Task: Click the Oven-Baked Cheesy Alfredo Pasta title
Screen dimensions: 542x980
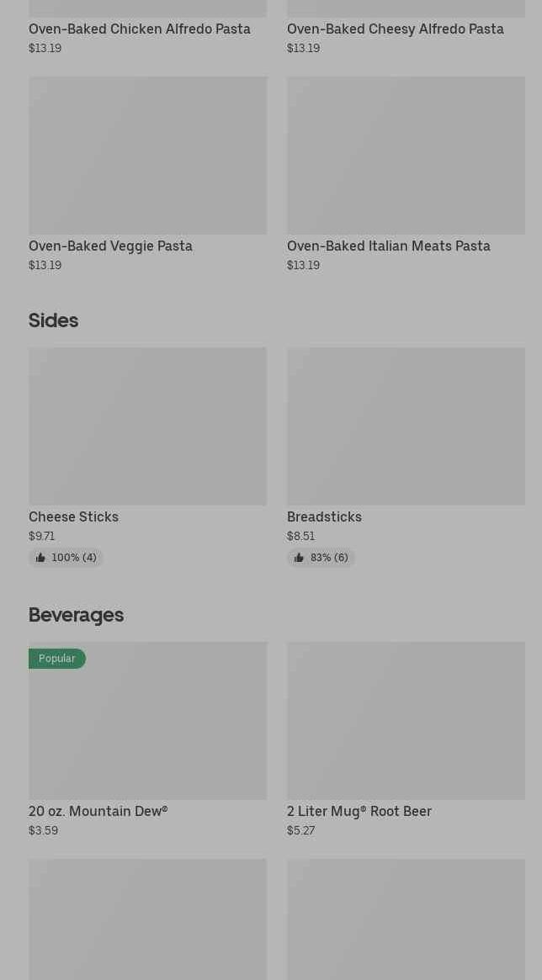Action: pyautogui.click(x=396, y=29)
